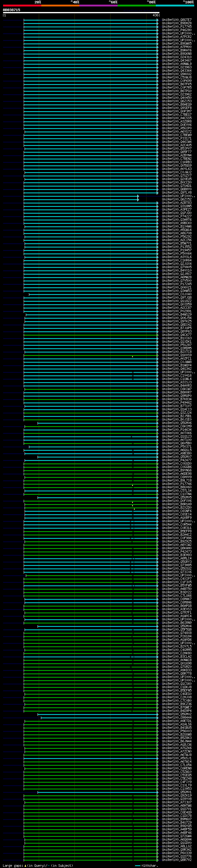Viewport: 197px width, 868px height.
Task: Select UniRef100_C7BEW9 entry
Action: pos(176,135)
